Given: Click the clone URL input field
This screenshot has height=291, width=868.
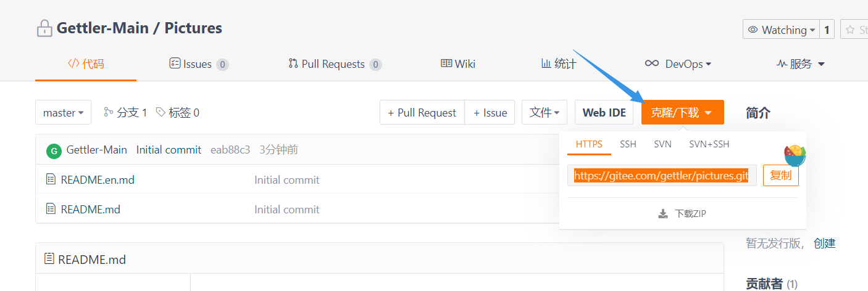Looking at the screenshot, I should [x=662, y=175].
